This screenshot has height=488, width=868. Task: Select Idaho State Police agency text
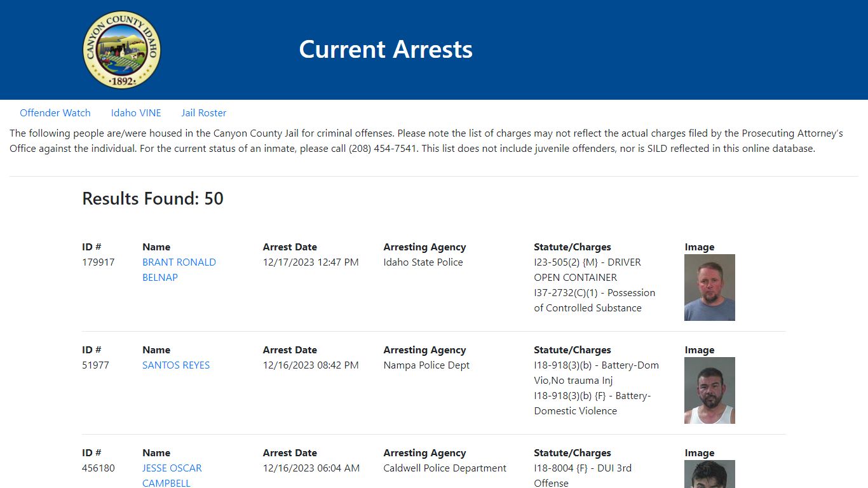coord(423,262)
